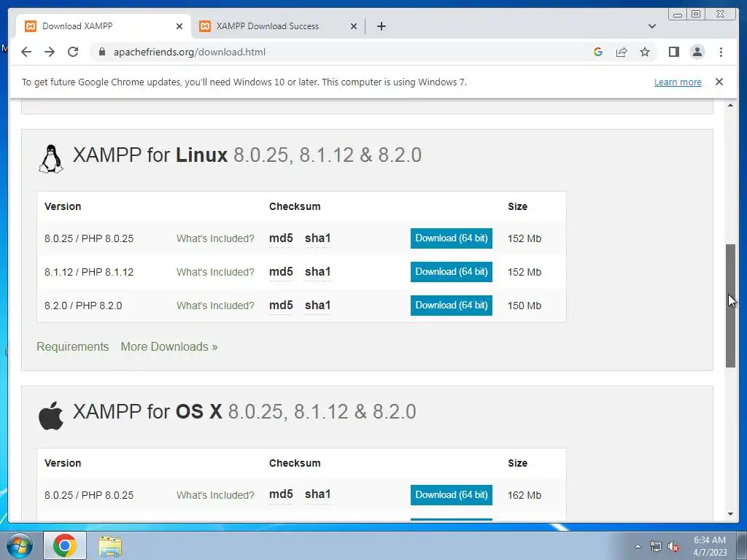
Task: Click the Chrome taskbar icon
Action: pos(65,545)
